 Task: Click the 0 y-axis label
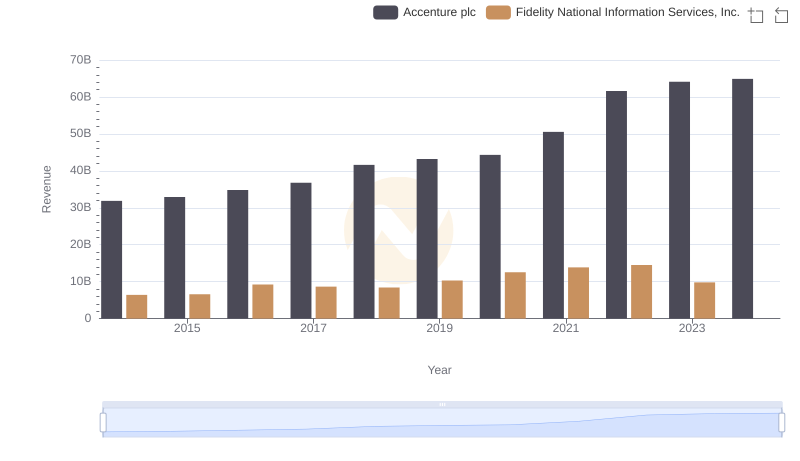tap(88, 318)
